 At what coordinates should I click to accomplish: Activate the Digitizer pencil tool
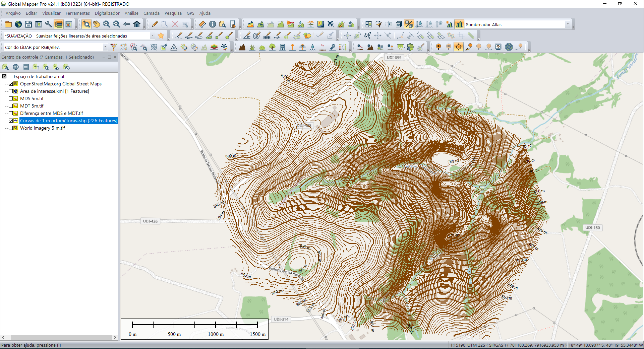tap(155, 24)
